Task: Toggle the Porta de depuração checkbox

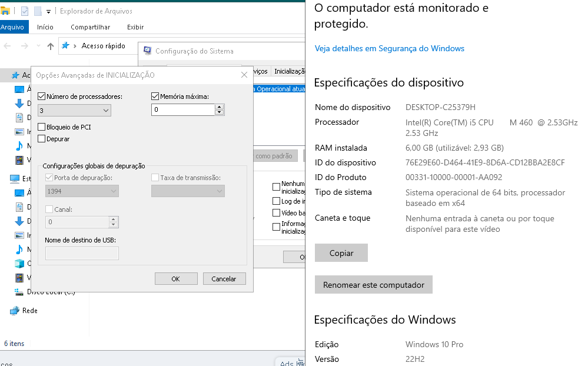Action: [49, 177]
